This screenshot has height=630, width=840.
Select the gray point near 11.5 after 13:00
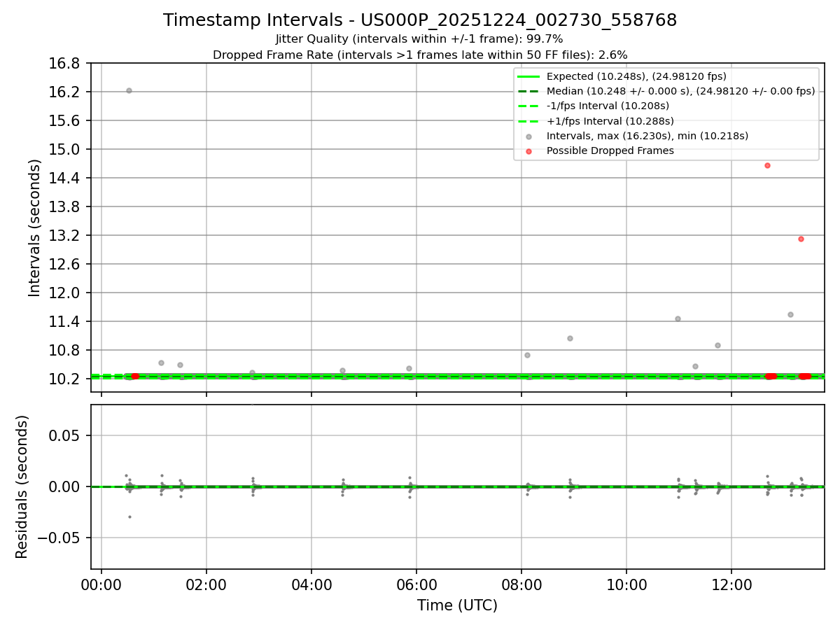coord(790,314)
